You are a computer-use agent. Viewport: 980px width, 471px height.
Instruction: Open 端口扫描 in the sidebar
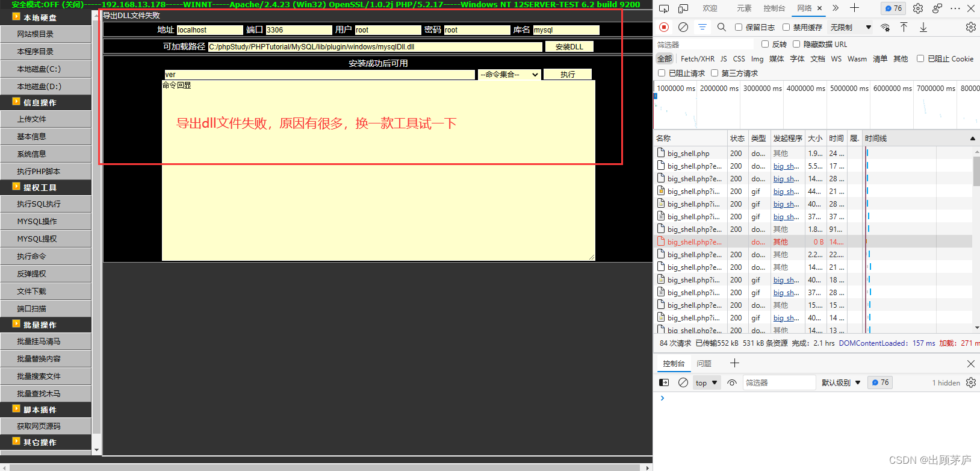click(x=46, y=308)
